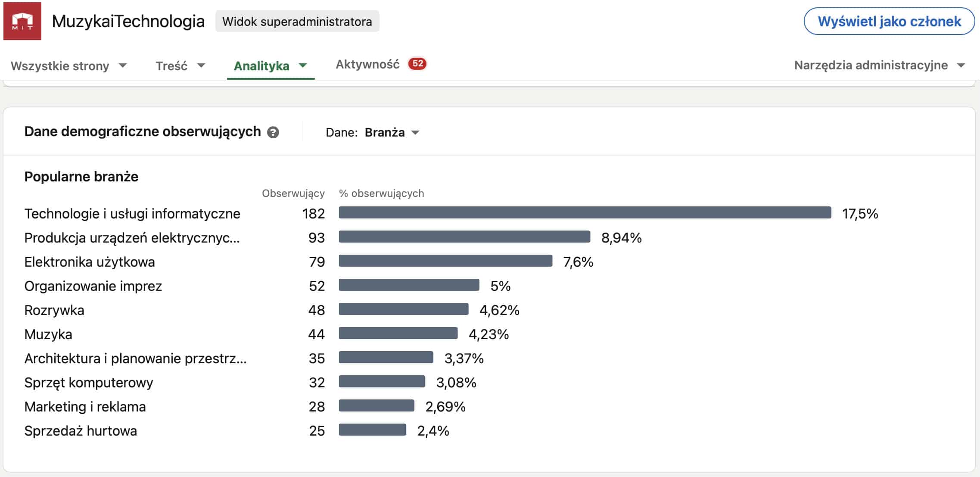
Task: Click the Technologie i usługi informatyczne bar
Action: [585, 213]
